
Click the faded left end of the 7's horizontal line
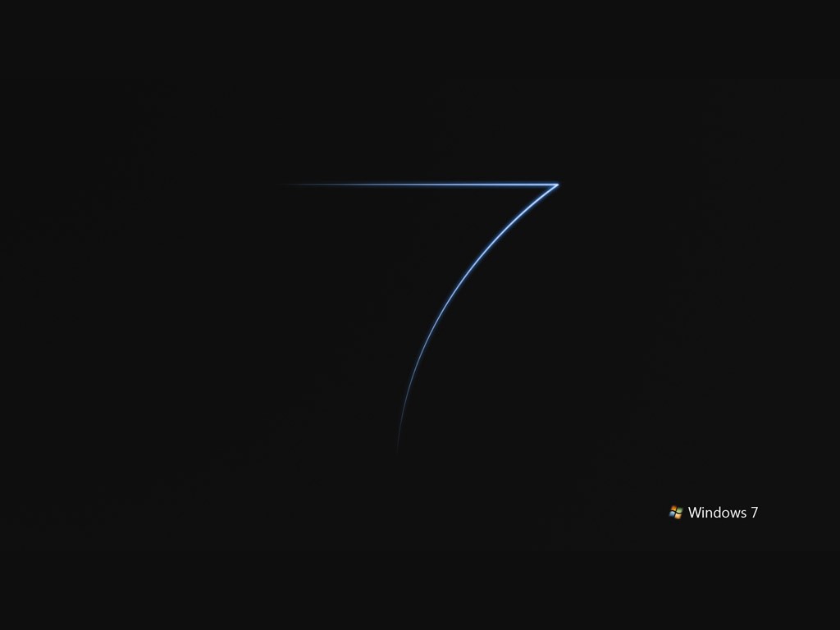coord(291,185)
